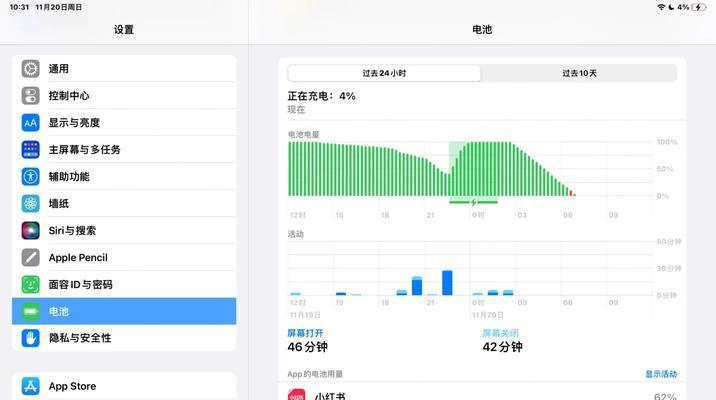
Task: Tap the tallest blue activity bar
Action: coord(447,283)
